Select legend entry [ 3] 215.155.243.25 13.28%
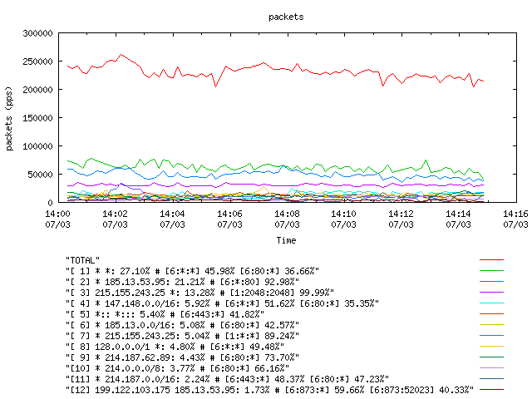Screen dimensions: 532x399 (x=199, y=293)
